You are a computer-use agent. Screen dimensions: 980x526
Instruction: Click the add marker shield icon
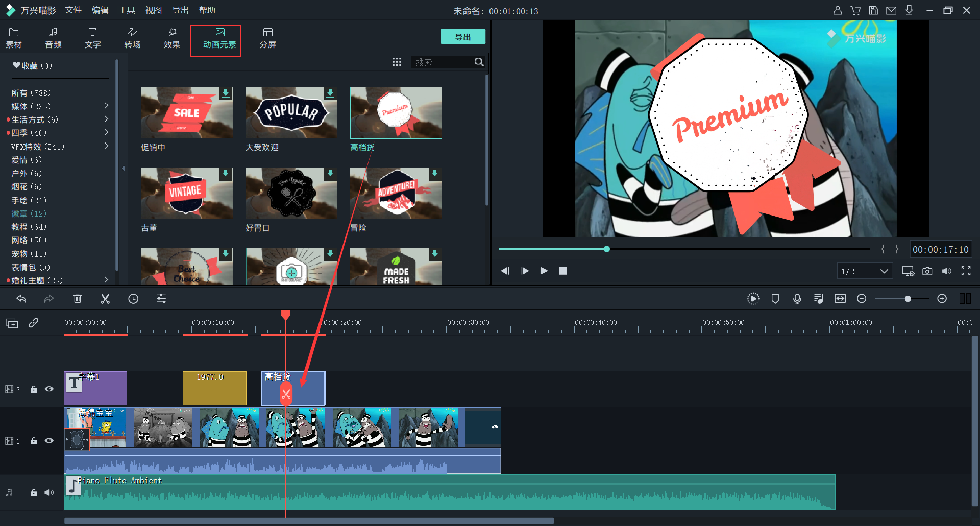[775, 299]
